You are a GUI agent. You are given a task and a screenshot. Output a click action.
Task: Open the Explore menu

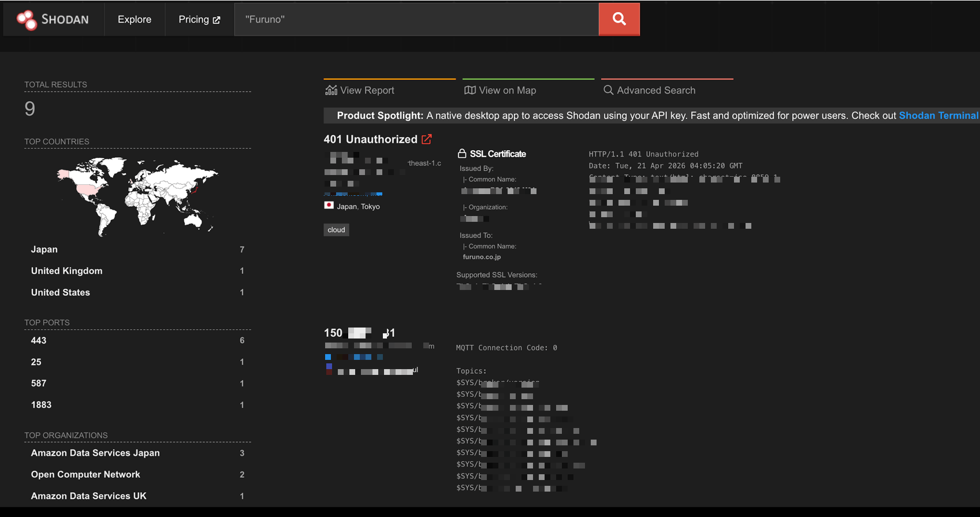[x=135, y=19]
